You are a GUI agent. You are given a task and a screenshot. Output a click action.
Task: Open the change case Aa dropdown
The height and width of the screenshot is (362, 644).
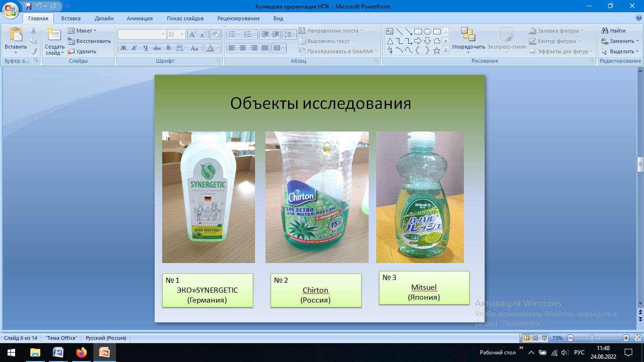(x=196, y=48)
